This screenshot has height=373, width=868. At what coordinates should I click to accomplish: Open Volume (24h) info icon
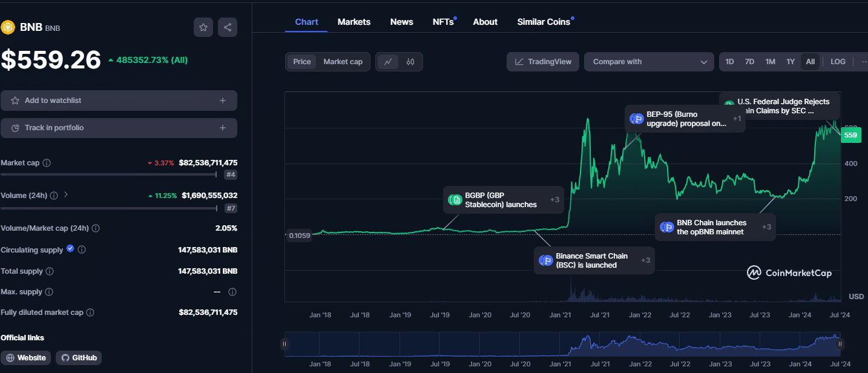click(x=54, y=196)
